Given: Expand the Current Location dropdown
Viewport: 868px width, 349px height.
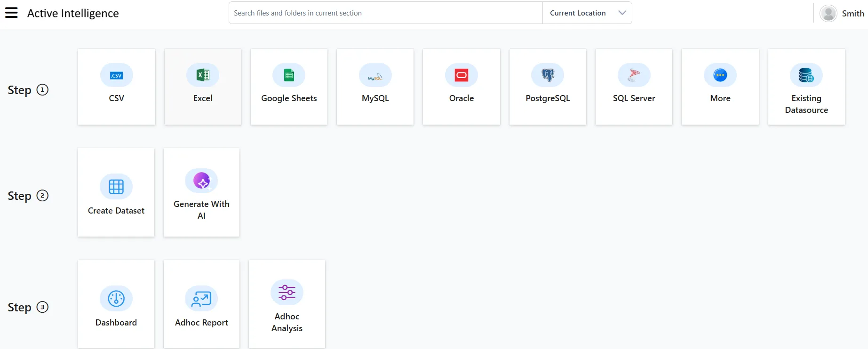Looking at the screenshot, I should 587,13.
